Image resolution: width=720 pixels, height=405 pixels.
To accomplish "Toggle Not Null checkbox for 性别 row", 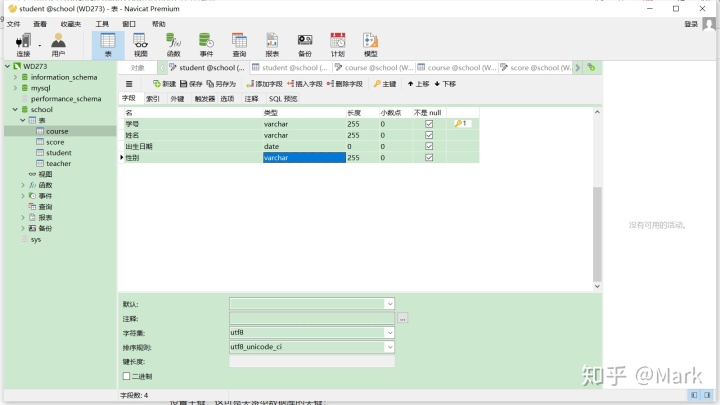I will click(x=429, y=158).
